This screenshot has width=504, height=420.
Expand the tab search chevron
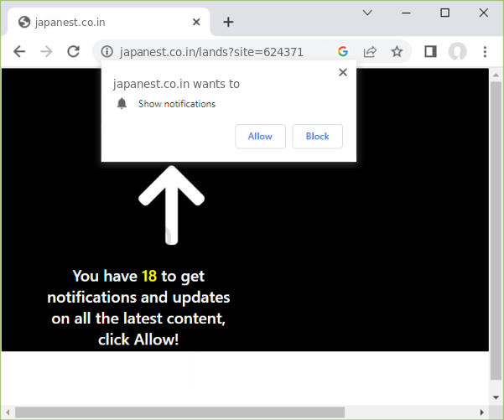367,13
